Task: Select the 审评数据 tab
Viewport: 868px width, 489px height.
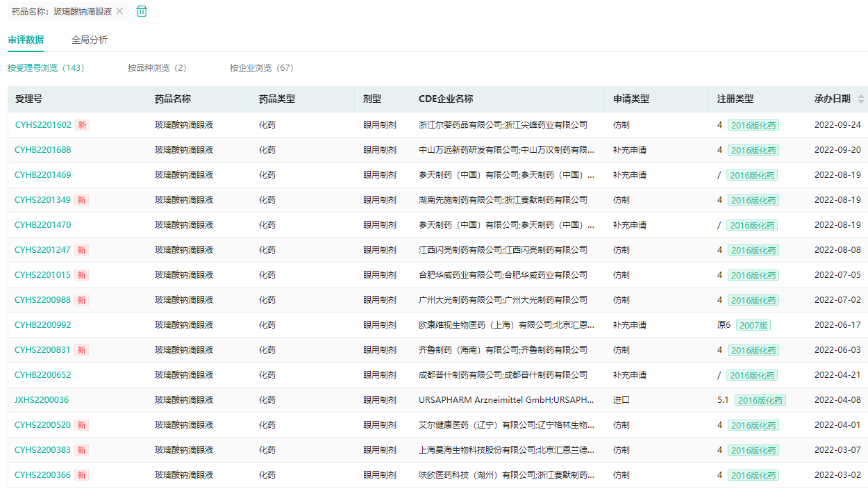Action: point(26,40)
